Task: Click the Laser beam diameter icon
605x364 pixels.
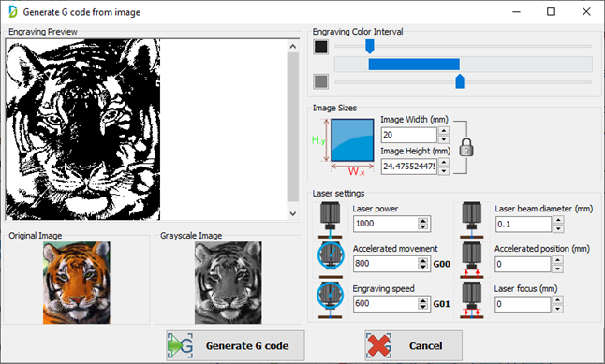Action: pyautogui.click(x=472, y=220)
